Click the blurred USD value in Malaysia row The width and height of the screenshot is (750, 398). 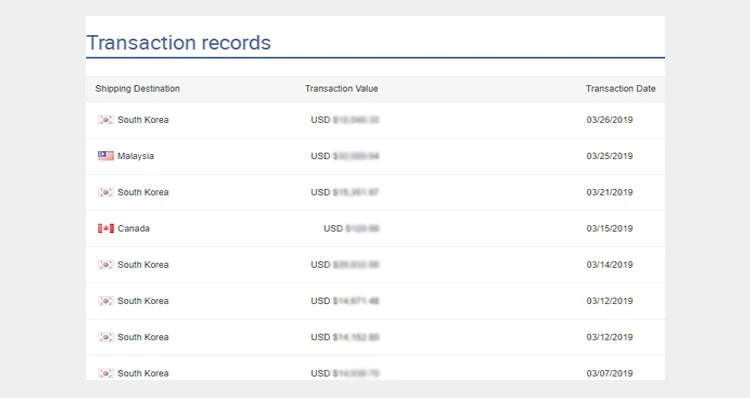pos(356,156)
